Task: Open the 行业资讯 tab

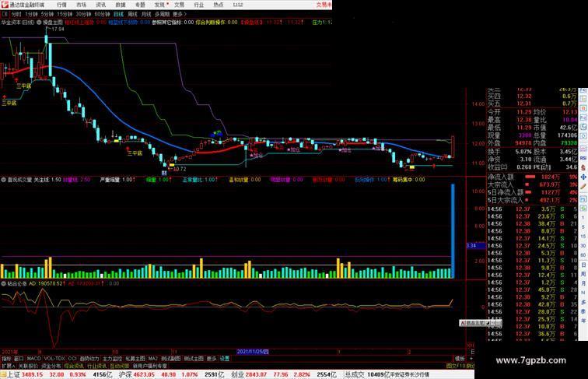Action: 97,366
